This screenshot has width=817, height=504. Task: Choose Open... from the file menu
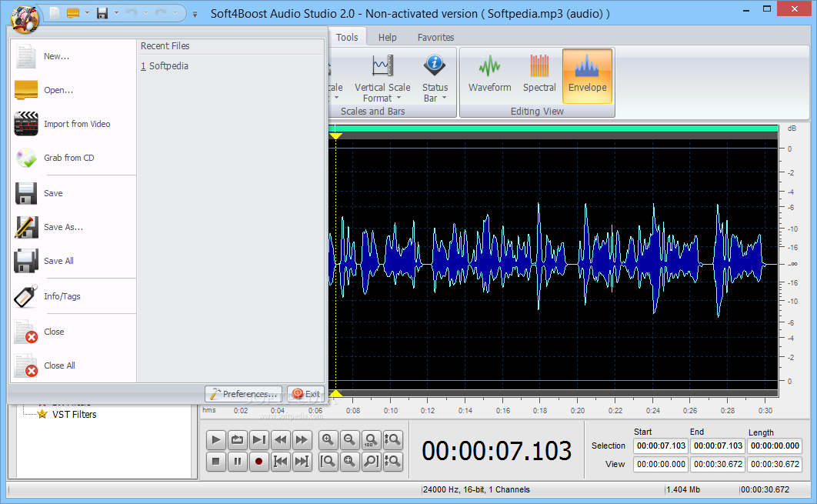tap(73, 90)
